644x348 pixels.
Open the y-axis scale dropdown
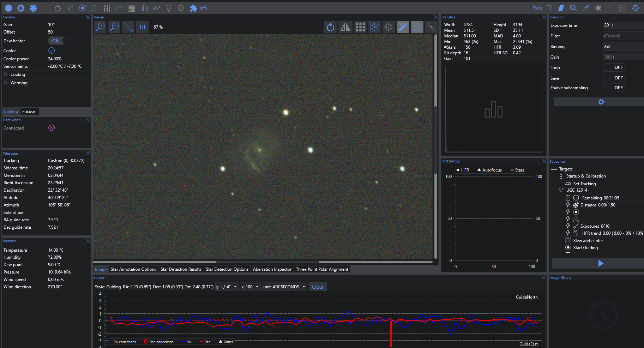pos(227,287)
